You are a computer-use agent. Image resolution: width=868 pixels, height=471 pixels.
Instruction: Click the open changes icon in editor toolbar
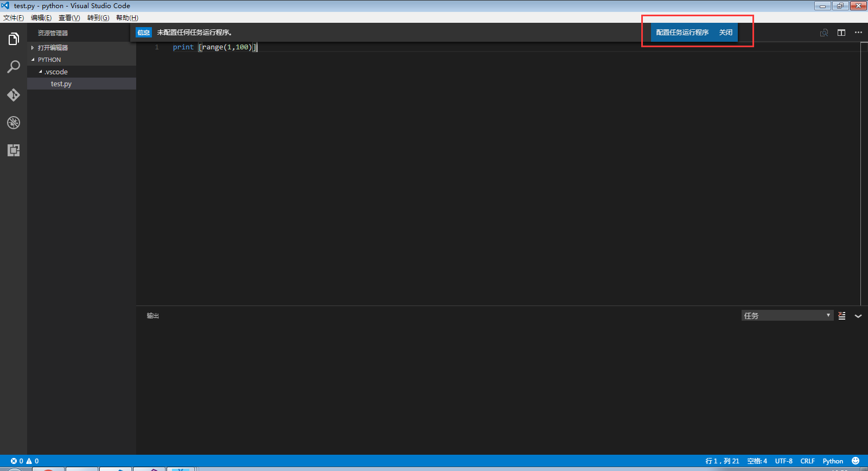tap(824, 33)
